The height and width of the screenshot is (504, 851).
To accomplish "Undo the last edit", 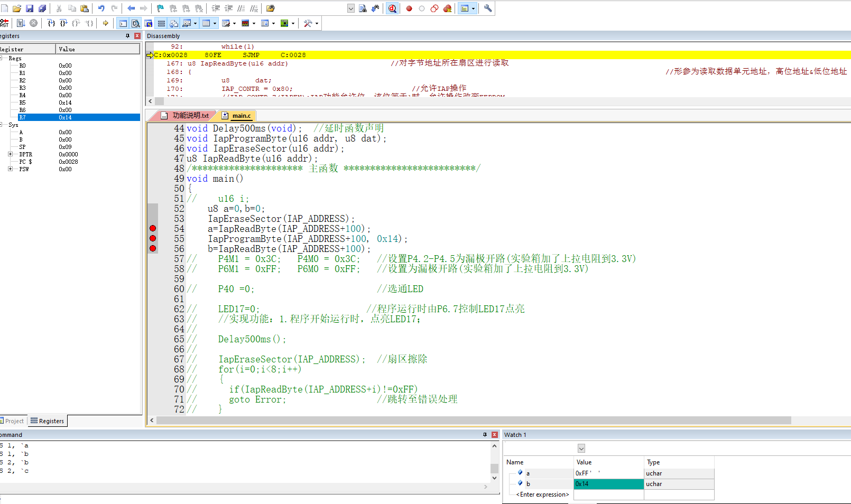I will pyautogui.click(x=101, y=8).
